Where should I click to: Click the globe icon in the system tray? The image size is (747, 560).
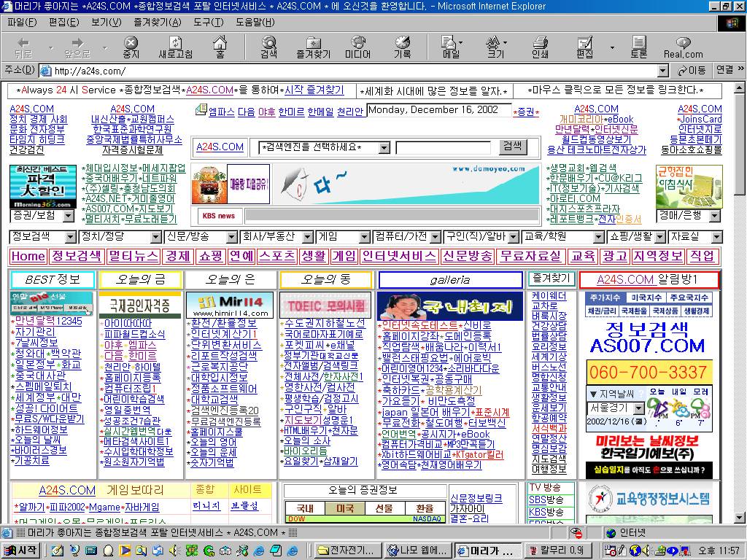634,551
